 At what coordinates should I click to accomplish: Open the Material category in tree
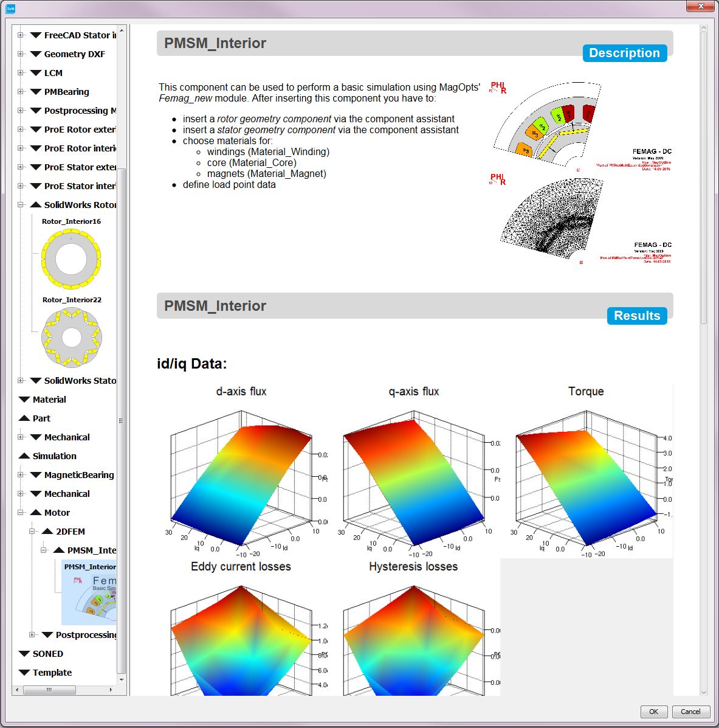tap(49, 400)
